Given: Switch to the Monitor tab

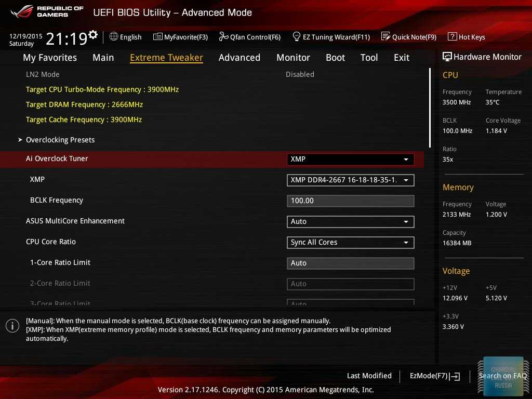Looking at the screenshot, I should (293, 58).
